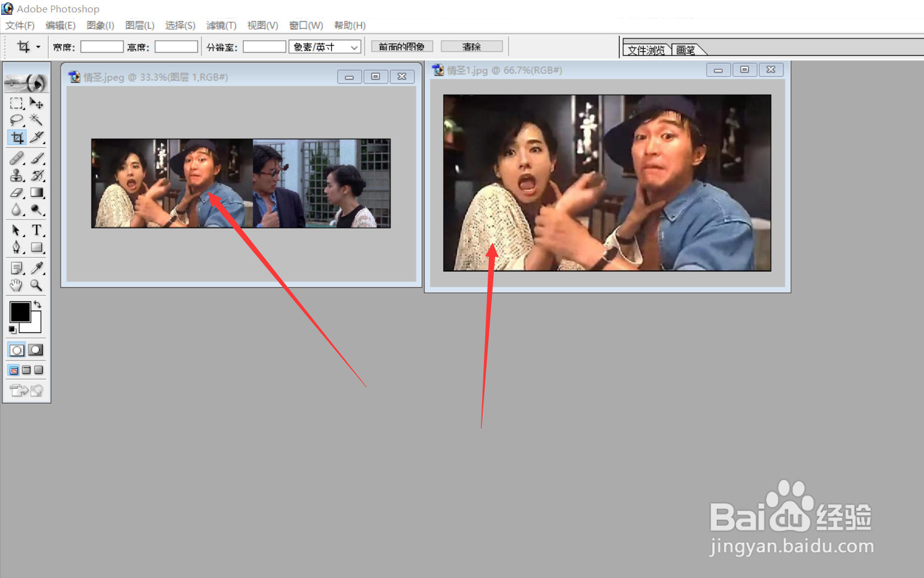Reset to default foreground and background colors
The image size is (924, 578).
pyautogui.click(x=12, y=330)
